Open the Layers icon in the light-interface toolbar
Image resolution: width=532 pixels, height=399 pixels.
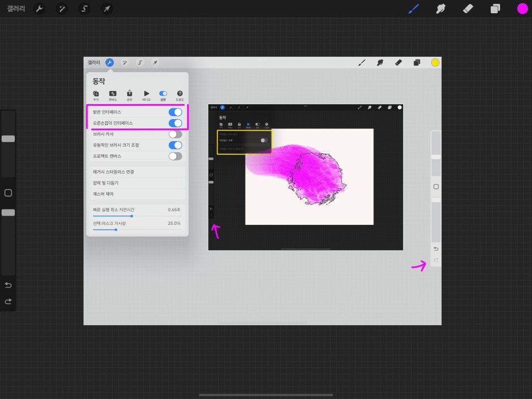tap(417, 62)
